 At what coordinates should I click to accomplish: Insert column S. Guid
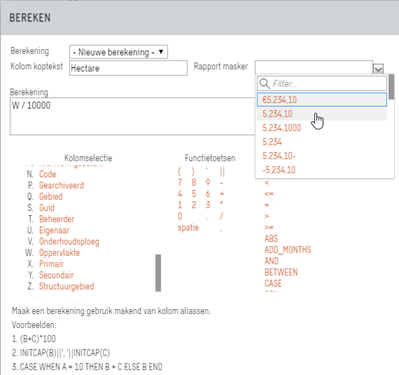[x=47, y=208]
